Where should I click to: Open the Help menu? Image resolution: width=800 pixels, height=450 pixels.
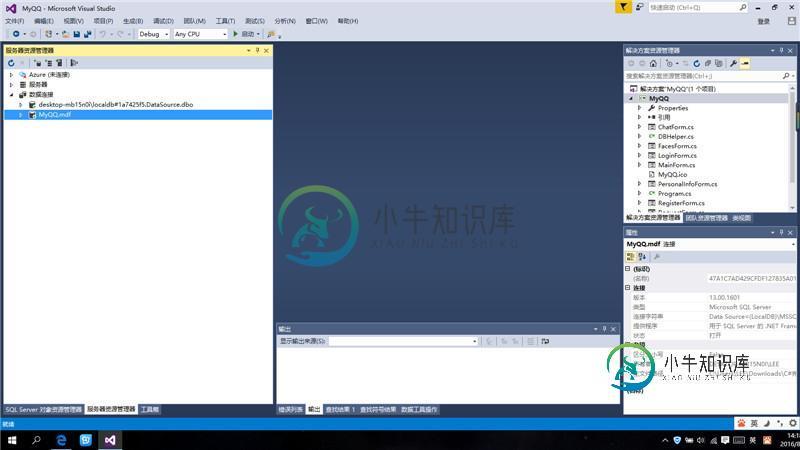point(348,21)
